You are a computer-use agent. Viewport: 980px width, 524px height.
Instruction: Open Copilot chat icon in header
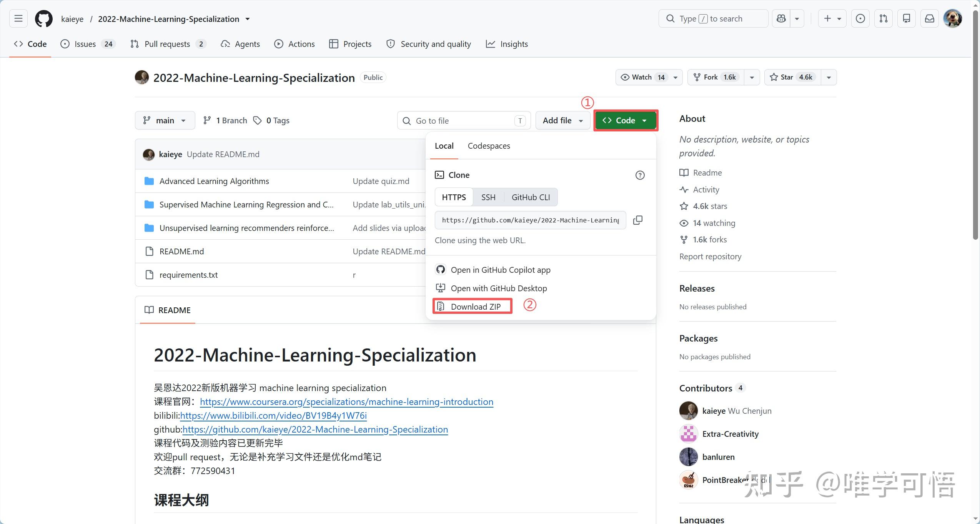point(781,18)
